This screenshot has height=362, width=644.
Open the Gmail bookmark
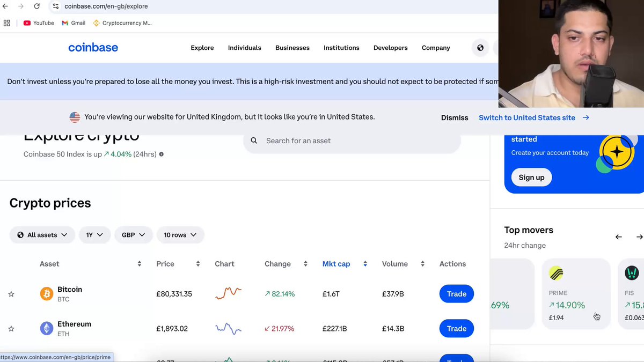coord(74,23)
